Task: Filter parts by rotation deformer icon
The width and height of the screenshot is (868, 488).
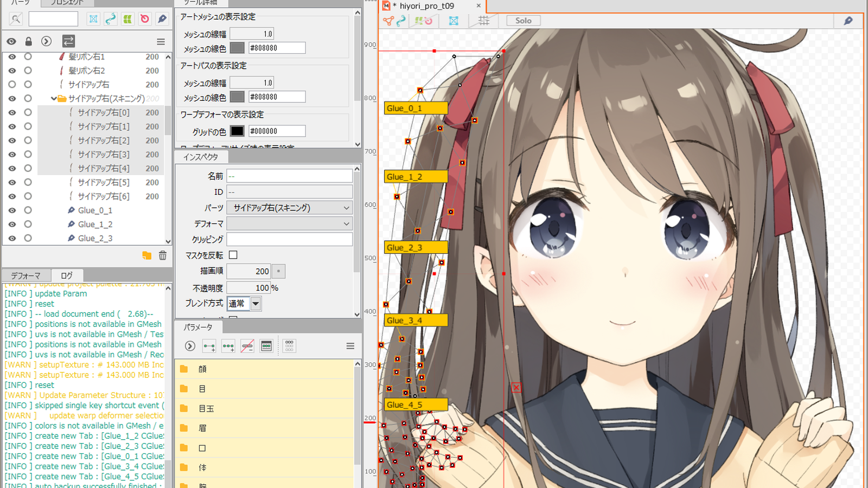Action: point(144,19)
